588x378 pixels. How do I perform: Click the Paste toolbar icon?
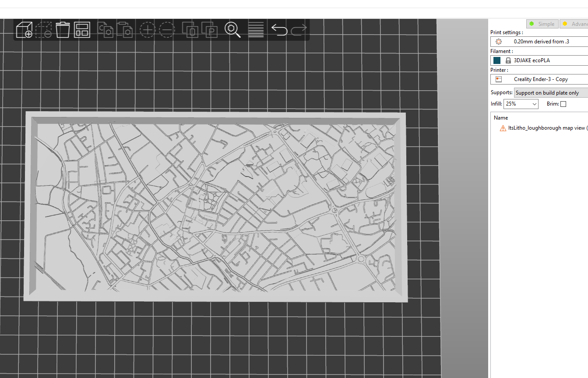pyautogui.click(x=125, y=30)
